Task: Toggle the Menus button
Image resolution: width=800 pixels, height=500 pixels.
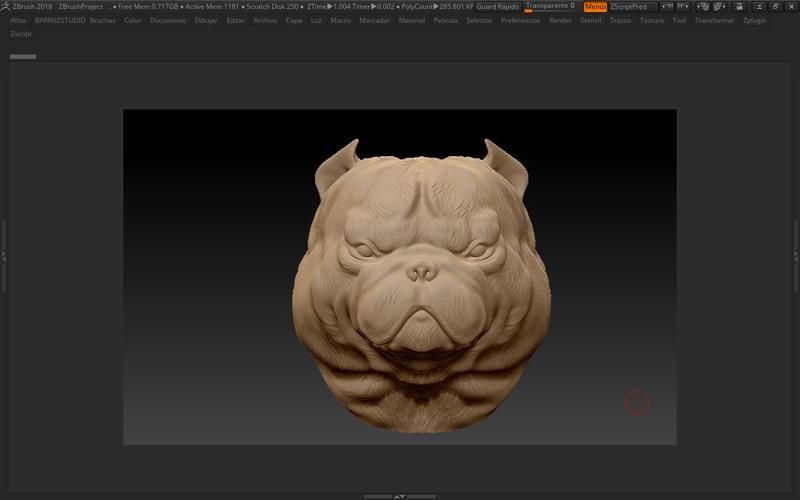Action: point(595,7)
